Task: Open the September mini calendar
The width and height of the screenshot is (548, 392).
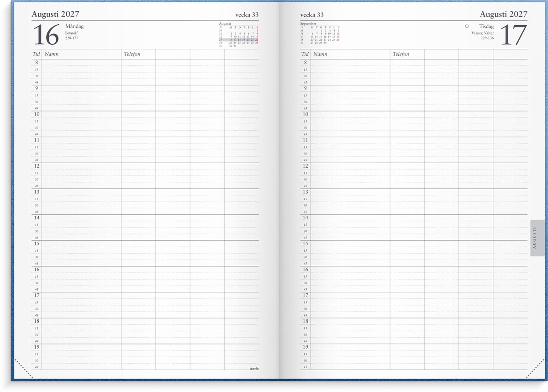Action: tap(320, 33)
